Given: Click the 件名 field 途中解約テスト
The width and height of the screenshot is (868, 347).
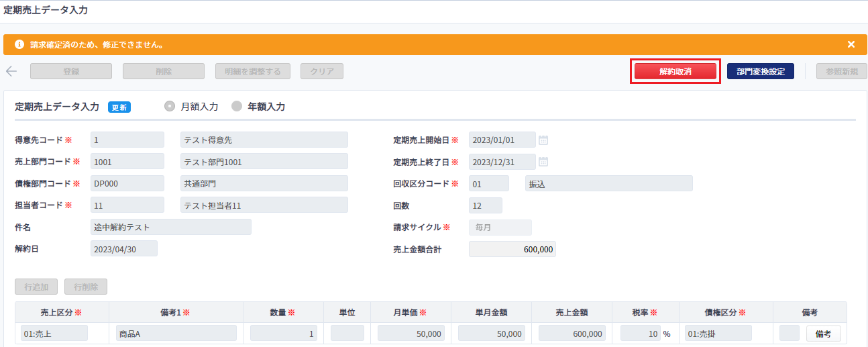Looking at the screenshot, I should [x=171, y=227].
